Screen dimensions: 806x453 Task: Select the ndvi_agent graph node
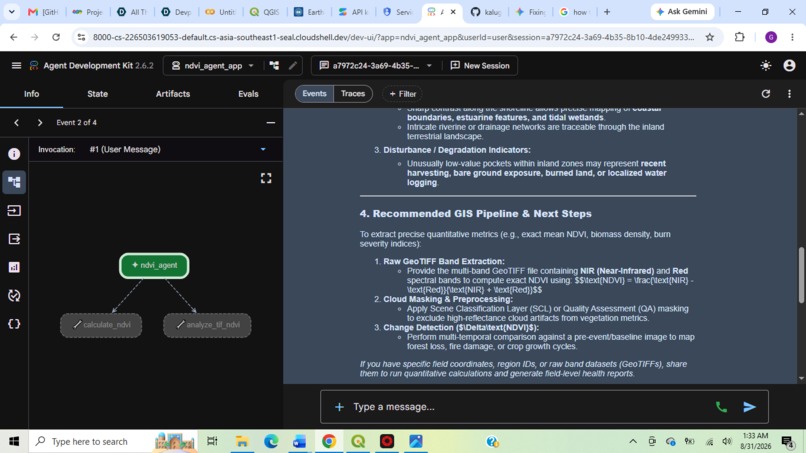[x=154, y=265]
